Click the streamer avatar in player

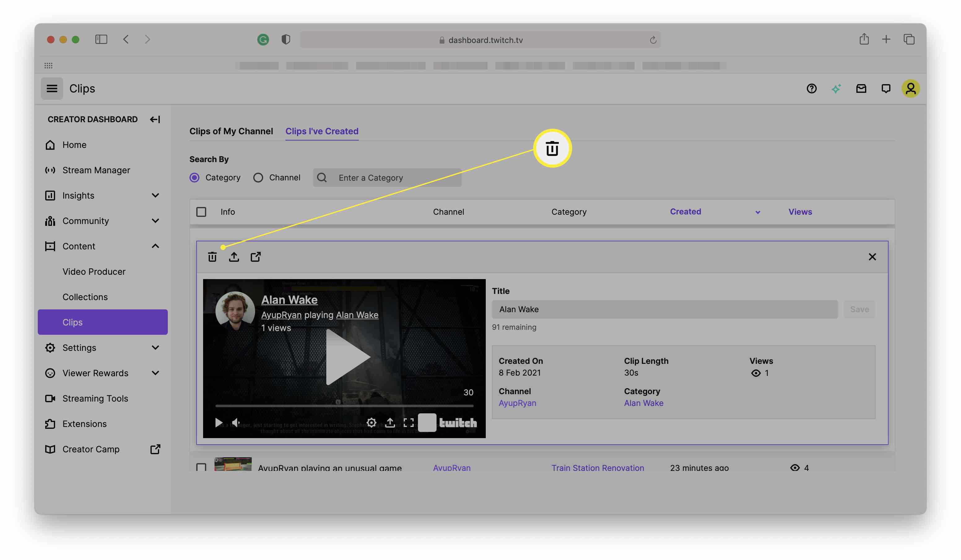[x=235, y=311]
